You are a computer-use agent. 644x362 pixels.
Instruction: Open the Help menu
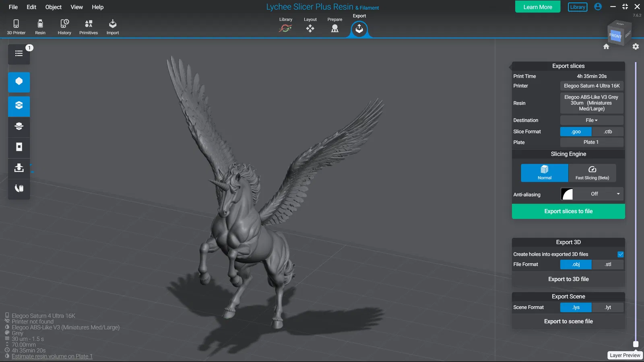click(x=97, y=7)
